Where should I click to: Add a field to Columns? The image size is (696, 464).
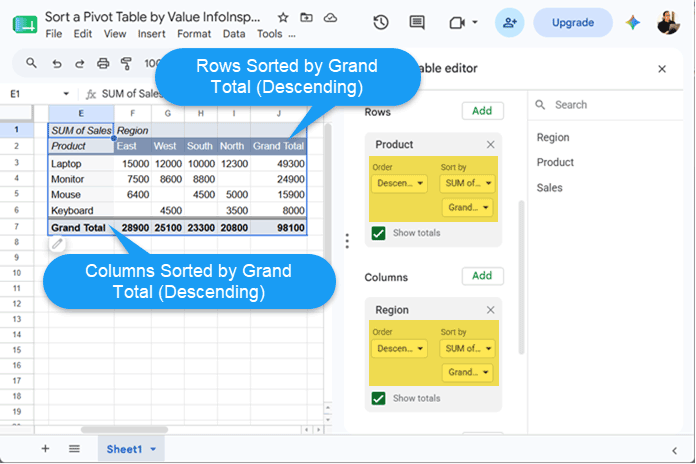pos(482,276)
